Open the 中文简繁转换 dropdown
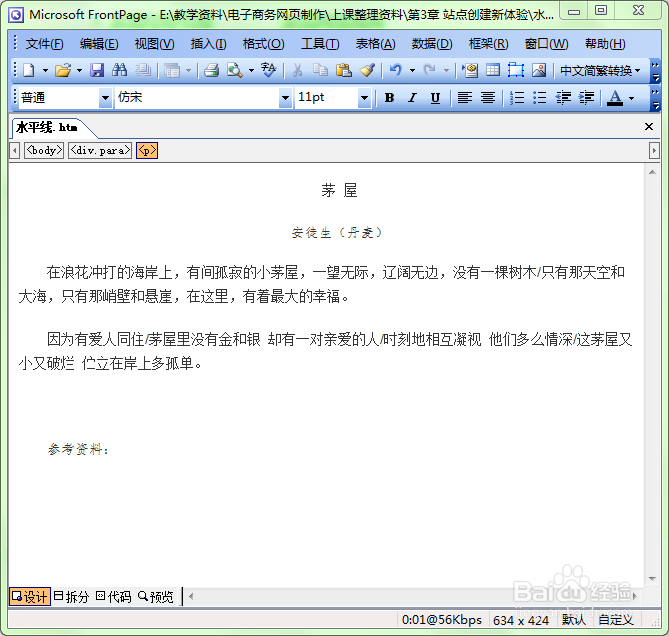This screenshot has height=636, width=669. 600,70
